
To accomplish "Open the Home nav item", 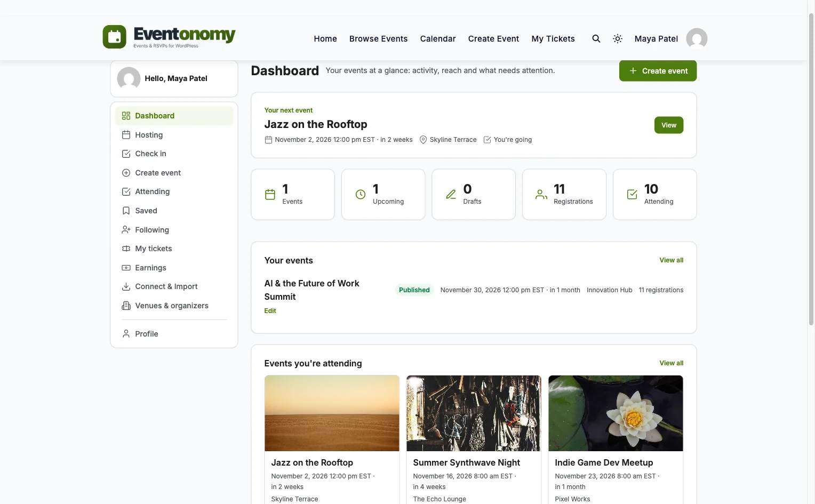I will click(325, 38).
